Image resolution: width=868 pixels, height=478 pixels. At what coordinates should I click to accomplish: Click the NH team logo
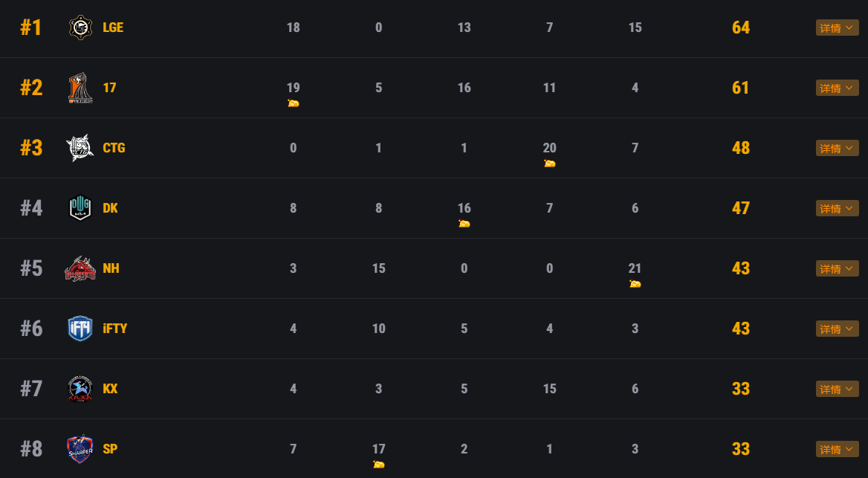pyautogui.click(x=80, y=268)
